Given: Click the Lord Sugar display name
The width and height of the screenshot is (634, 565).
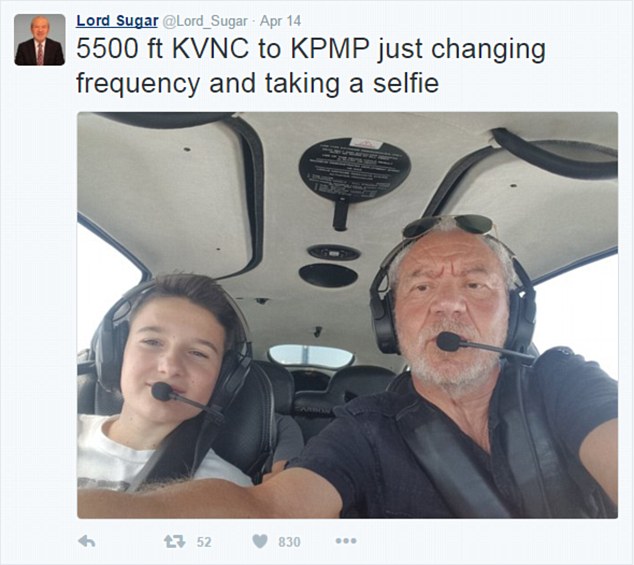Looking at the screenshot, I should pyautogui.click(x=117, y=21).
